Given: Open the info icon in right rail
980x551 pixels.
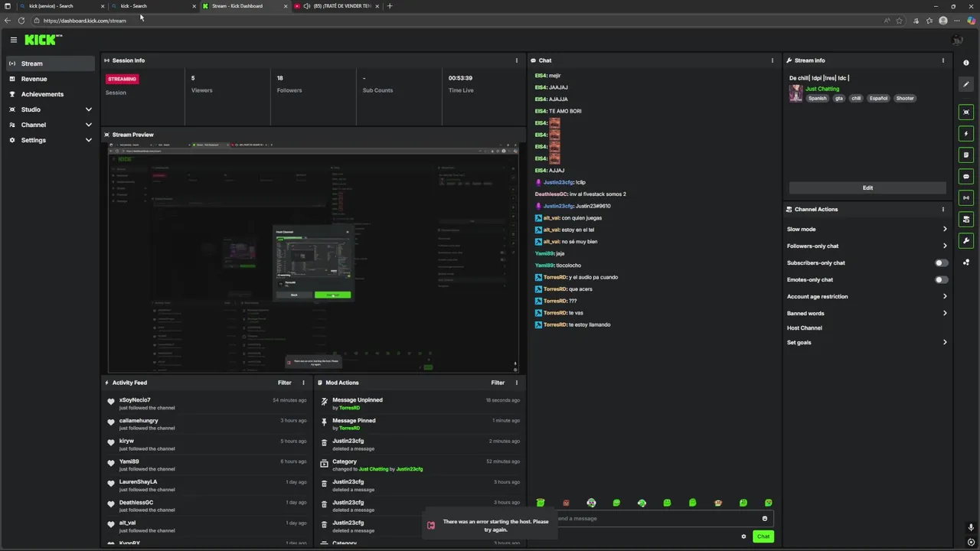Looking at the screenshot, I should [966, 63].
